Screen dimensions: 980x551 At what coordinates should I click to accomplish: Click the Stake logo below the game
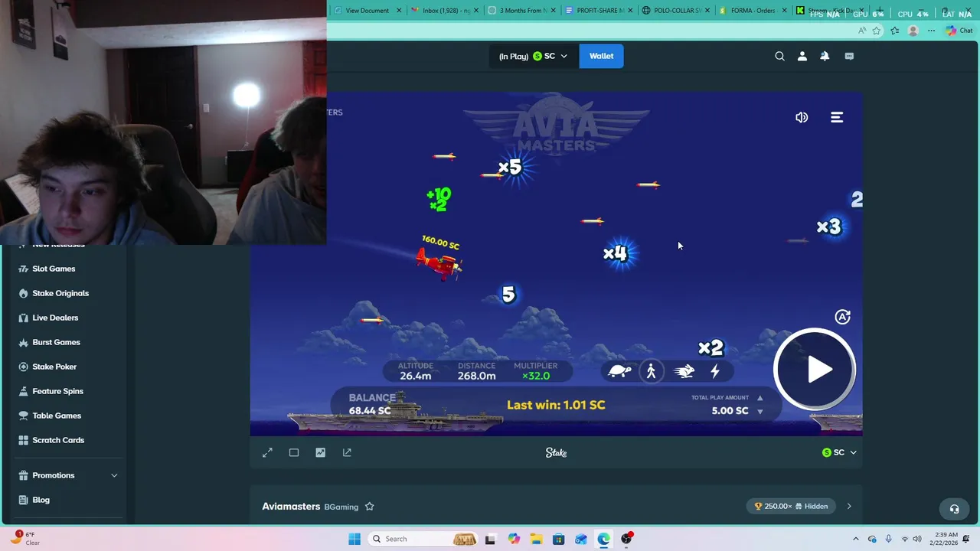click(556, 453)
